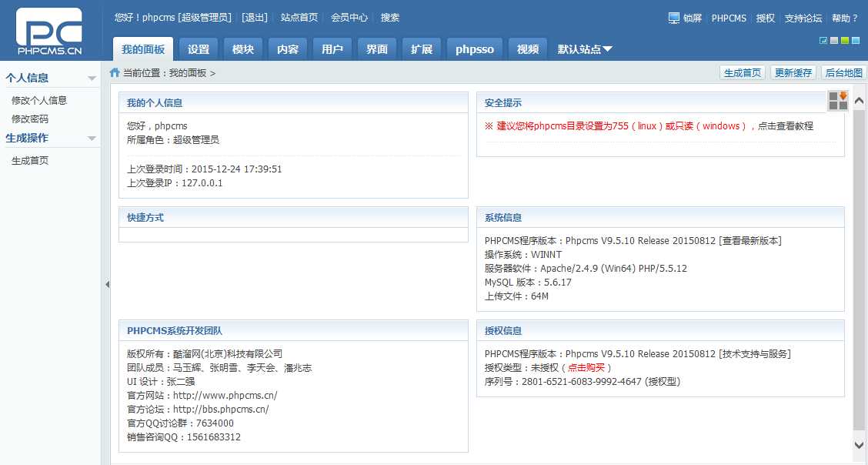Click the 上次登录IP：127.0.0.1 text

[175, 183]
